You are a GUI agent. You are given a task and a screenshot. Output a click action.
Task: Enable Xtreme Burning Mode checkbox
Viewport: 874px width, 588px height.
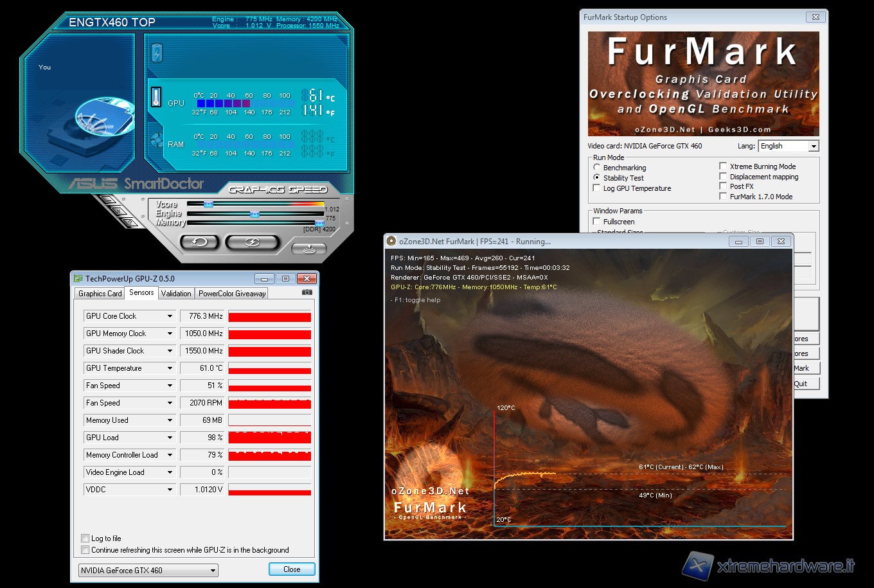[724, 166]
